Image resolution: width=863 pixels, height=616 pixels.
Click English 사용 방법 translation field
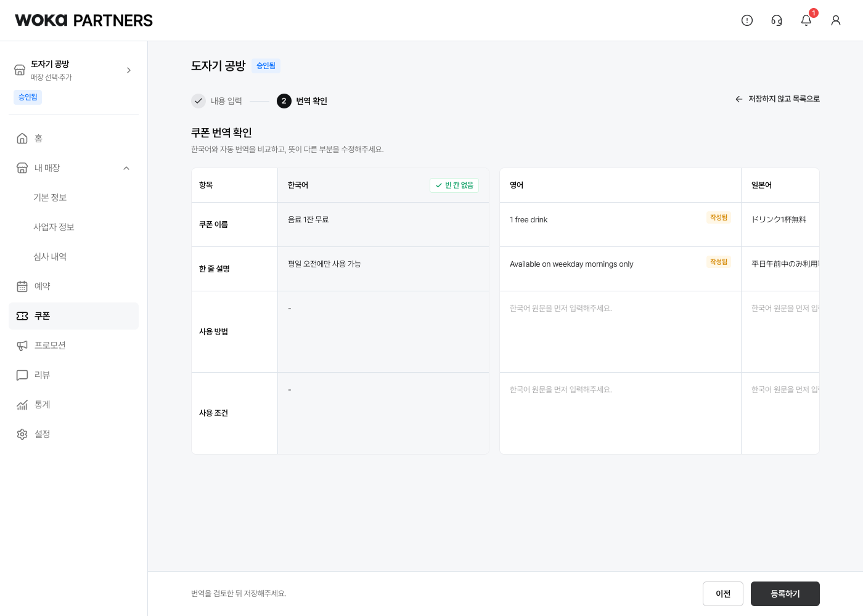[x=620, y=332]
